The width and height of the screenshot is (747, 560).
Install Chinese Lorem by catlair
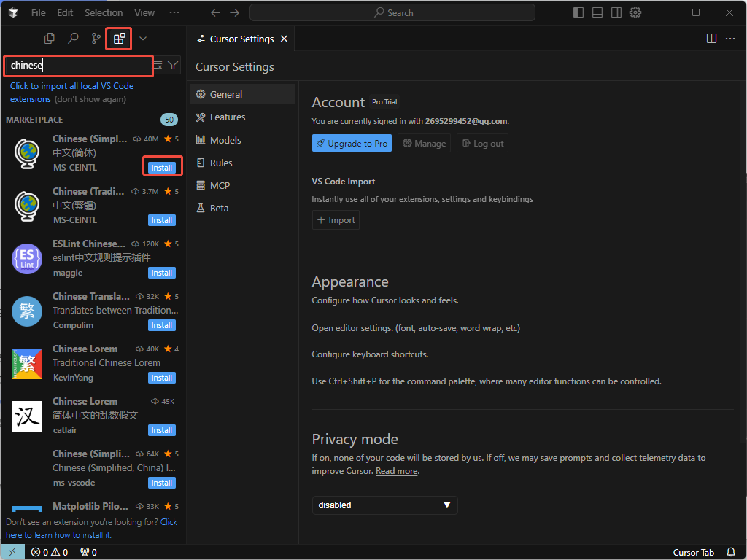pos(162,430)
